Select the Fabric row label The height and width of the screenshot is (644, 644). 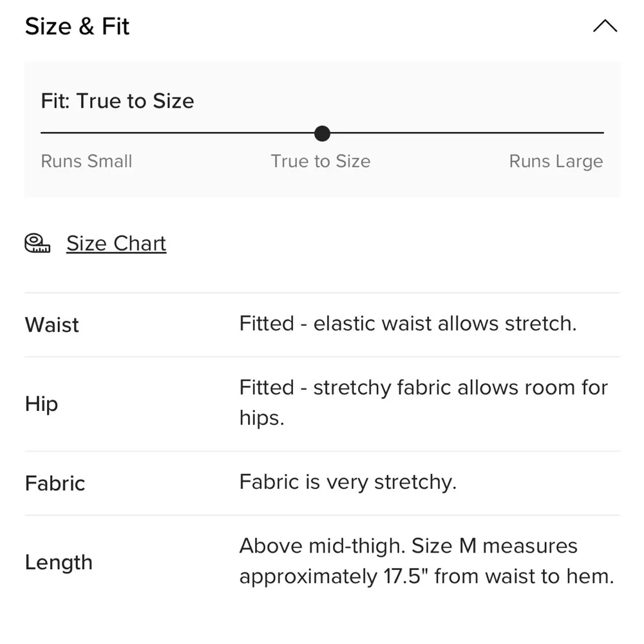55,483
